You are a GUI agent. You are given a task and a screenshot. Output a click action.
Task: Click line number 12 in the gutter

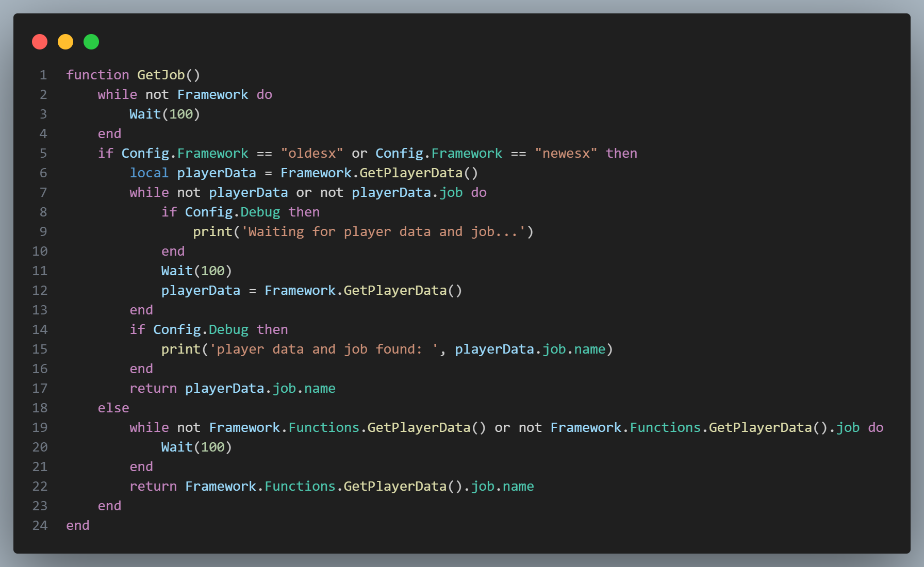(40, 291)
